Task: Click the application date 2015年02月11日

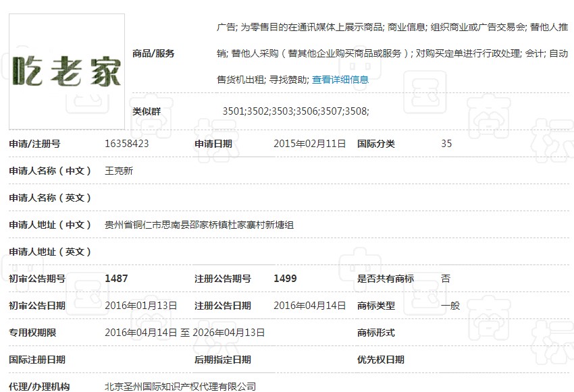Action: pyautogui.click(x=309, y=144)
